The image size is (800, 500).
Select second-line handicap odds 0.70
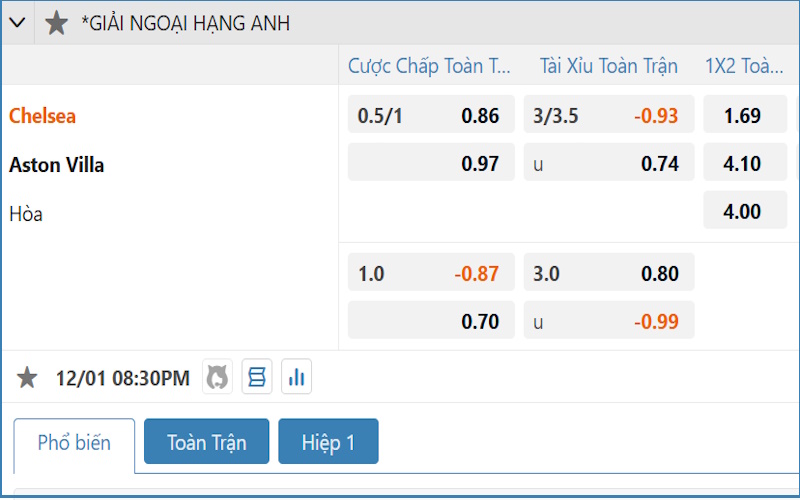click(x=431, y=321)
